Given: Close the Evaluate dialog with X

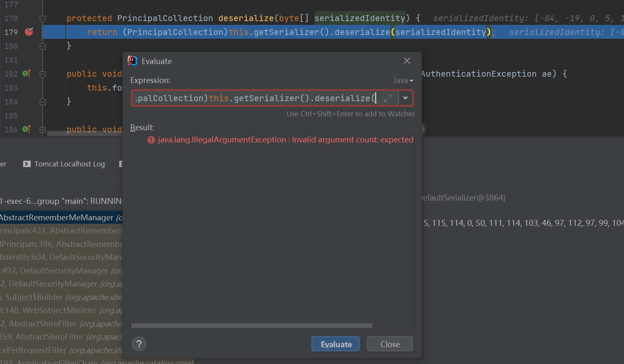Looking at the screenshot, I should click(407, 61).
